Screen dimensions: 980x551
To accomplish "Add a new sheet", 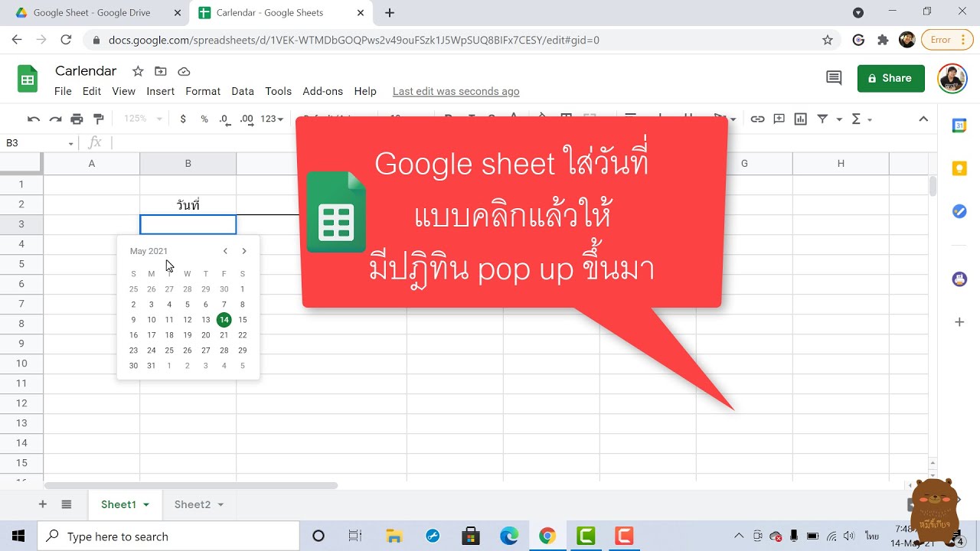I will 43,504.
